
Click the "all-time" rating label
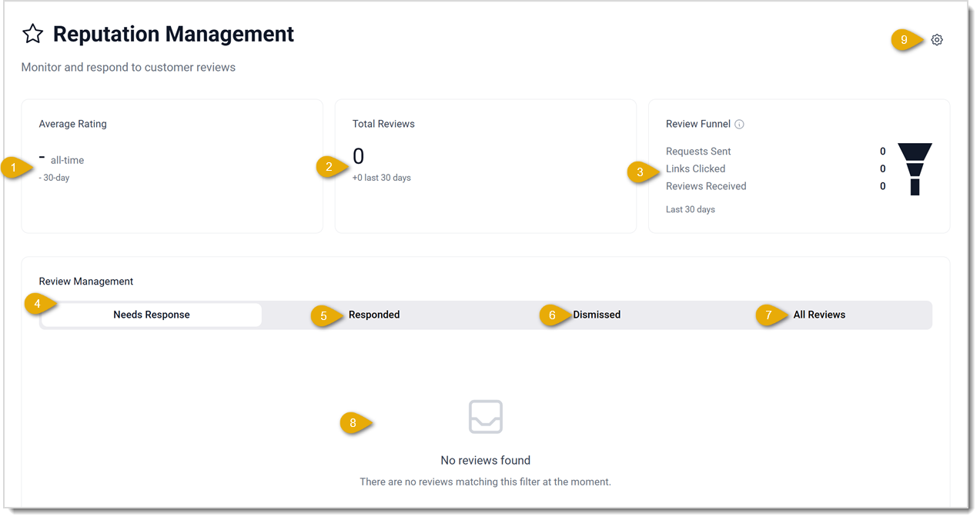tap(67, 160)
